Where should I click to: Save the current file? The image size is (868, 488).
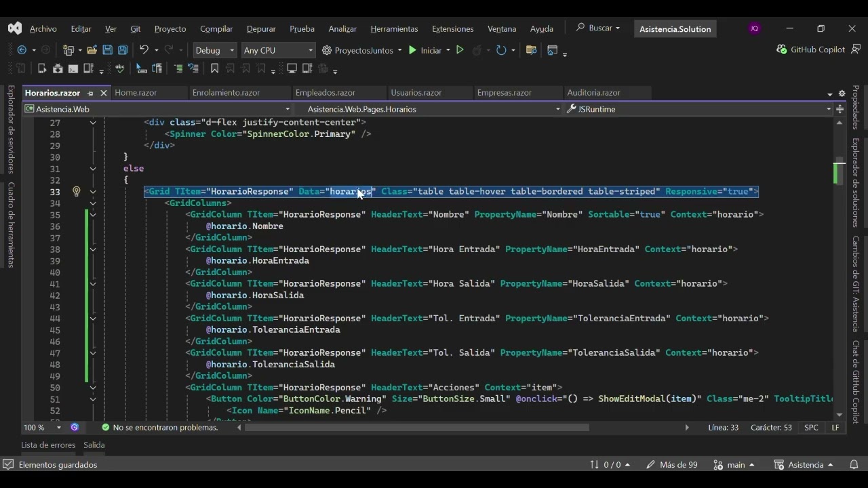[x=107, y=50]
